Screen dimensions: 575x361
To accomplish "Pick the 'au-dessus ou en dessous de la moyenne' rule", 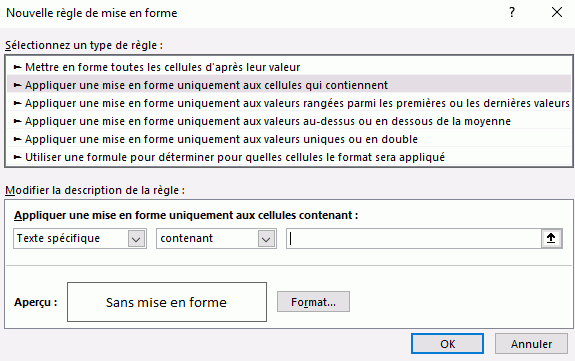I will 289,121.
